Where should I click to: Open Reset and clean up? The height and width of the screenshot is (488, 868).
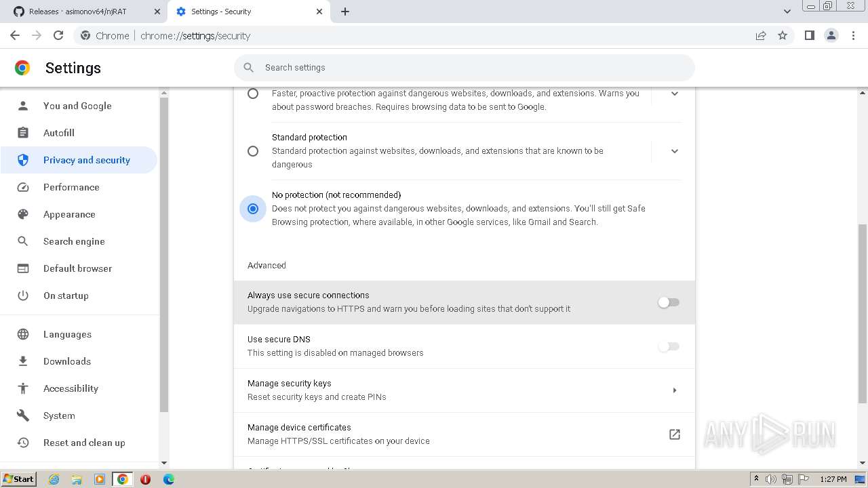tap(79, 443)
